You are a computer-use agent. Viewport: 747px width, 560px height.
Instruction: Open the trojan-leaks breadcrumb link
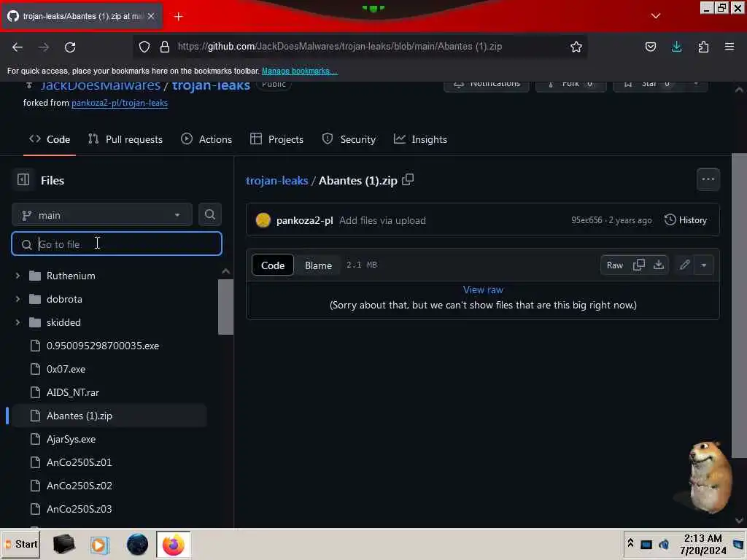pyautogui.click(x=276, y=181)
